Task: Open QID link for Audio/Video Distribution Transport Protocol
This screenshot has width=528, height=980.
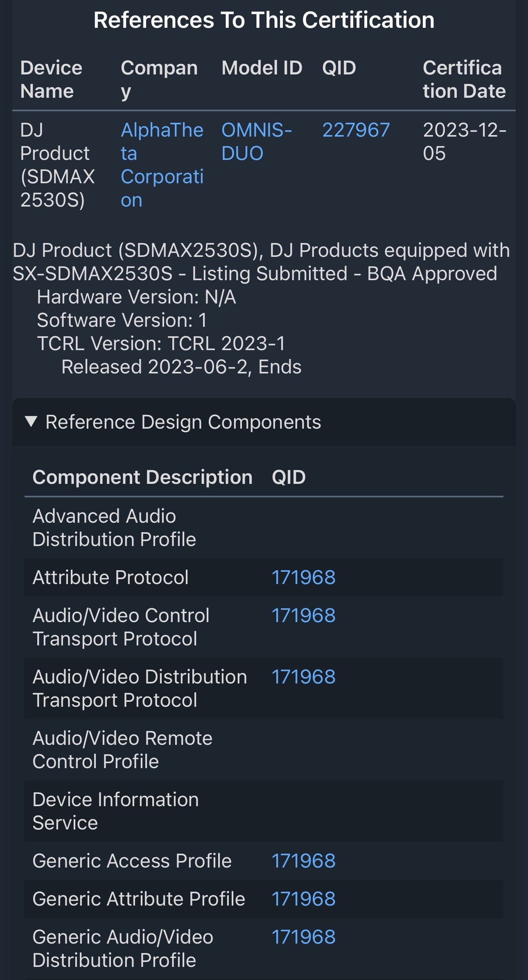Action: point(304,677)
